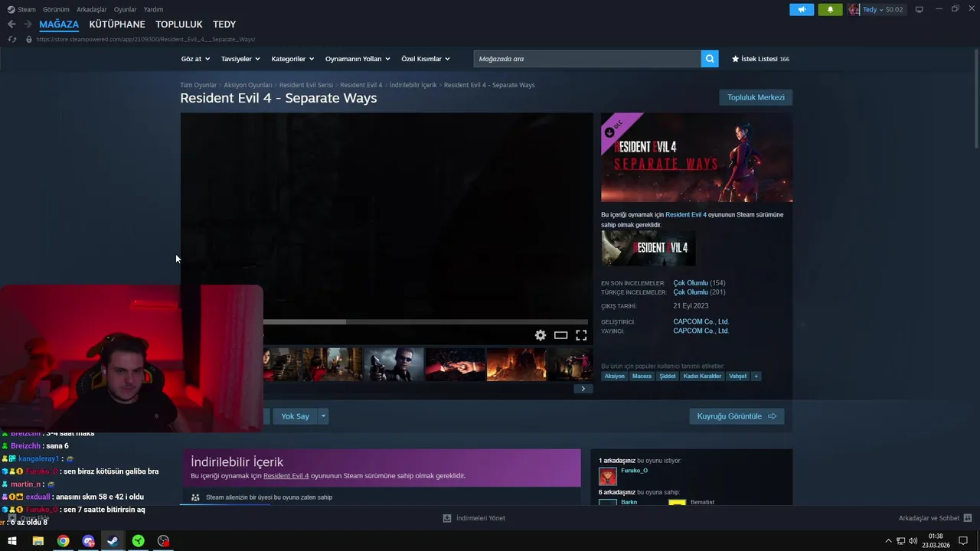Go forward with the right arrow
Image resolution: width=980 pixels, height=551 pixels.
coord(28,24)
